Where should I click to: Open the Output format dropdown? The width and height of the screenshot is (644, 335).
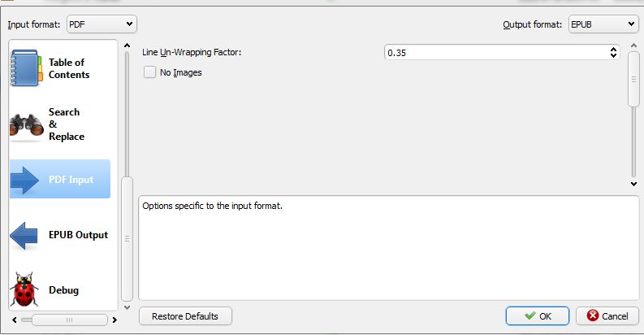click(603, 25)
